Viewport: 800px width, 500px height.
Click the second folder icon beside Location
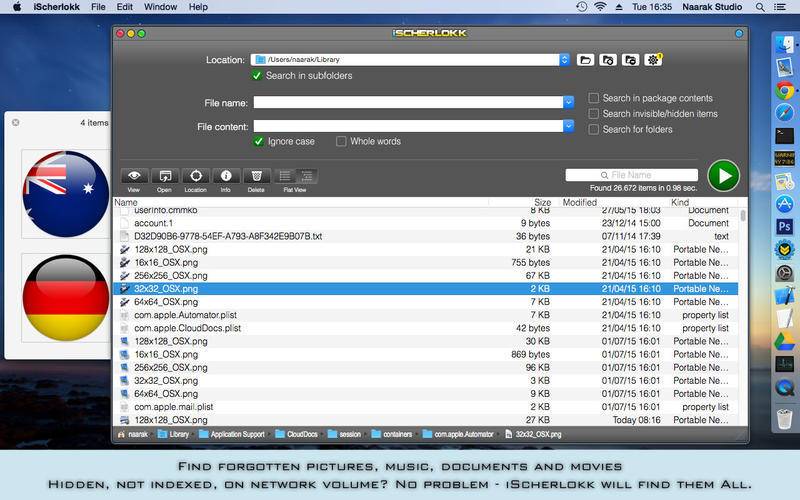tap(608, 60)
